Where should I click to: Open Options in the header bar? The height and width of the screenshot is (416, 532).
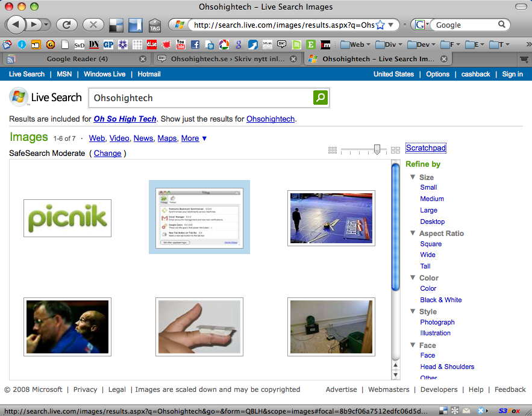(x=437, y=74)
